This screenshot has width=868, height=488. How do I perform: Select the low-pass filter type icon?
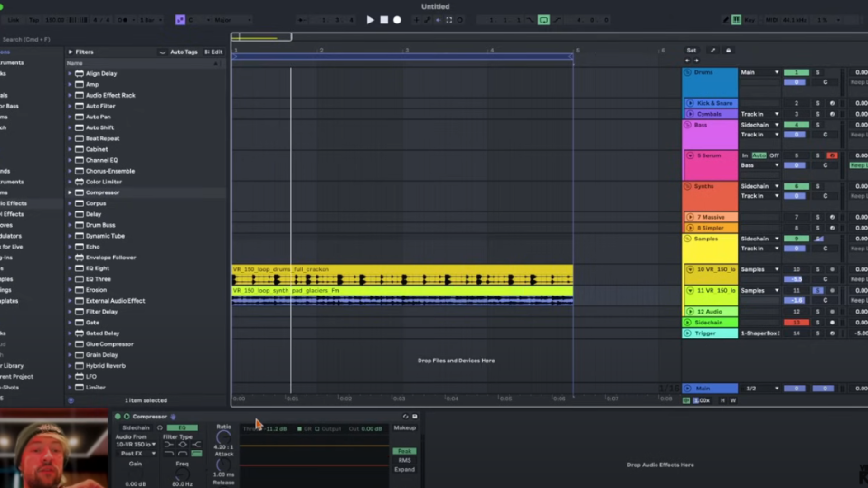click(169, 454)
